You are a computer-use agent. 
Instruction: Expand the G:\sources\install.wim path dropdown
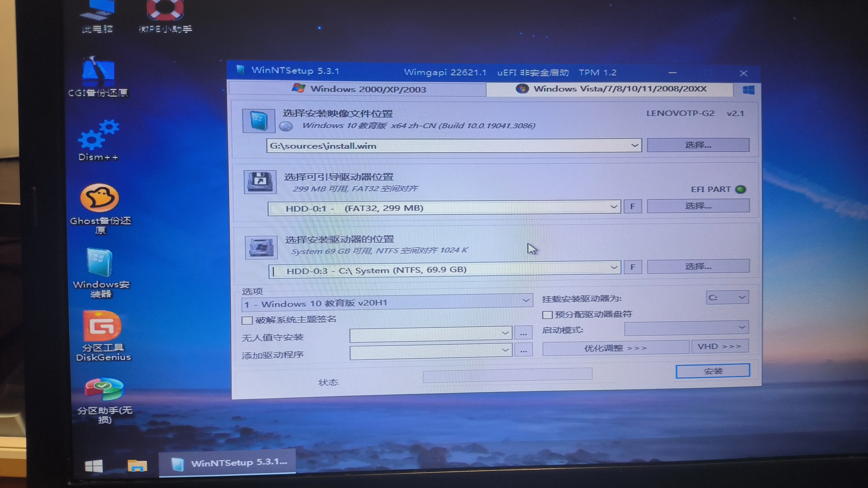click(x=635, y=145)
